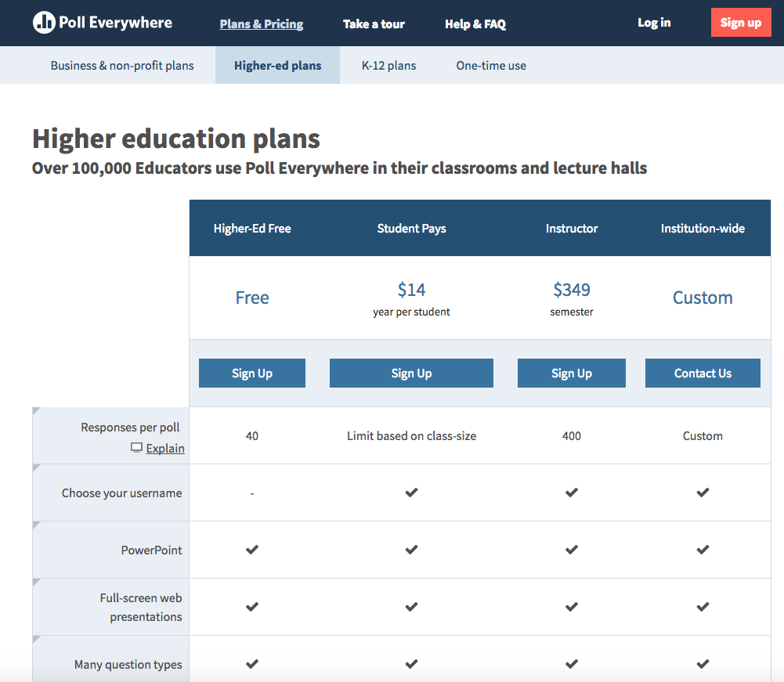Open the Plans & Pricing menu item
The width and height of the screenshot is (784, 682).
tap(262, 24)
